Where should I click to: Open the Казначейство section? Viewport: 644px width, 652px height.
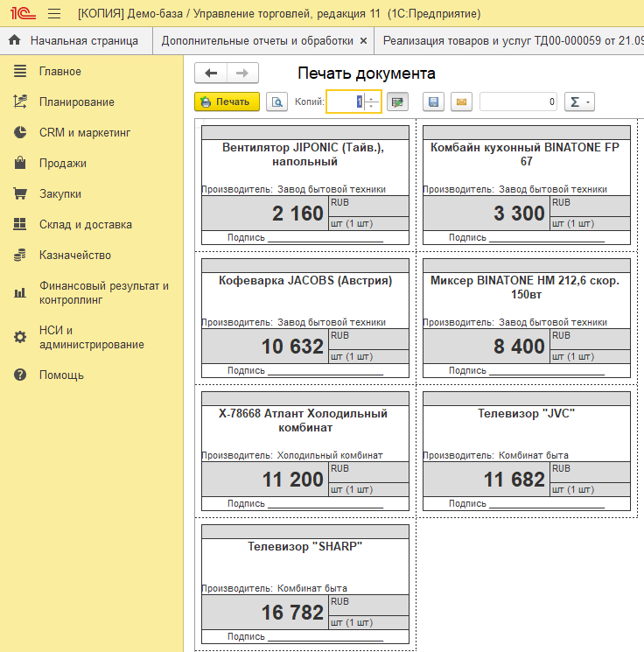click(x=75, y=255)
